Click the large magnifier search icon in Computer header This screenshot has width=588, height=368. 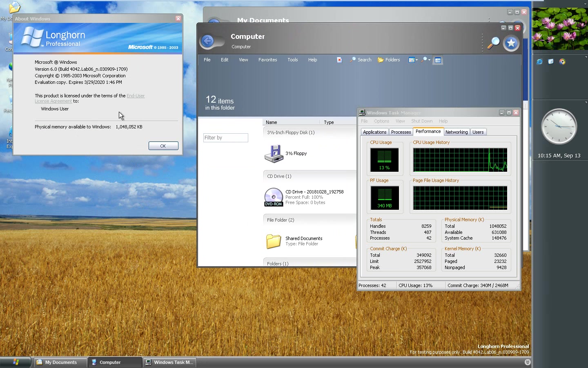(x=494, y=43)
